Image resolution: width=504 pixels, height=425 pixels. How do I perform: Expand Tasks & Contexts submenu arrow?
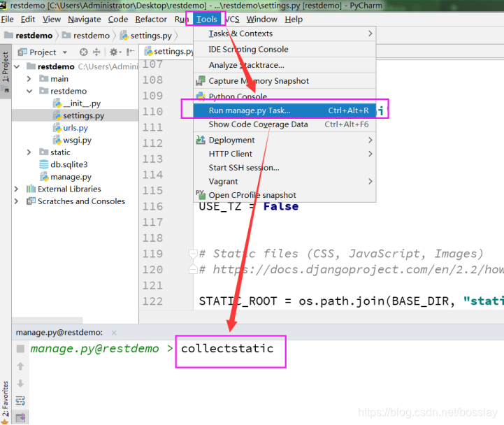[370, 34]
